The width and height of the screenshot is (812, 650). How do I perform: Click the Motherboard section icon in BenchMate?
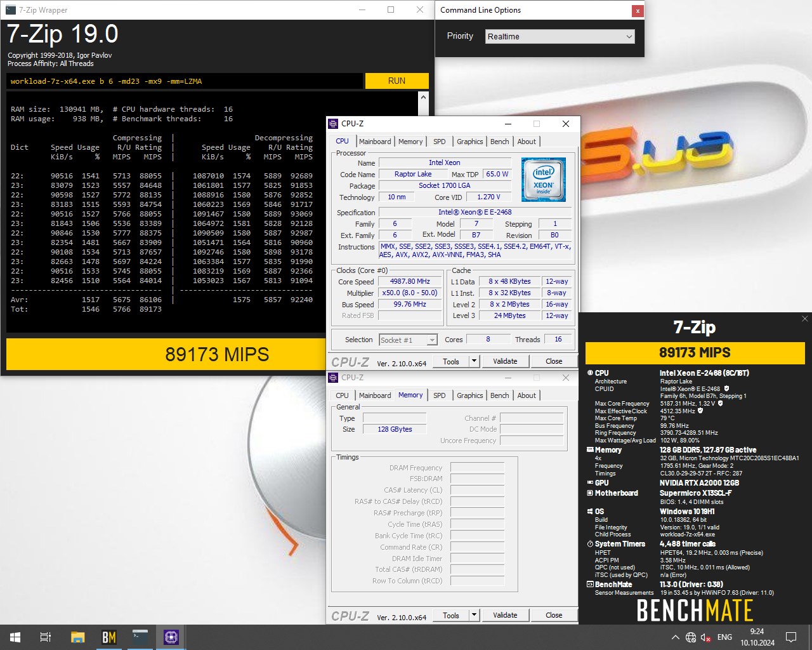[x=590, y=493]
